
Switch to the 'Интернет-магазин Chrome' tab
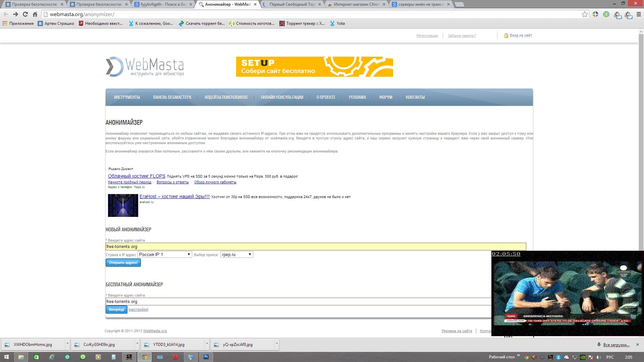pos(356,4)
